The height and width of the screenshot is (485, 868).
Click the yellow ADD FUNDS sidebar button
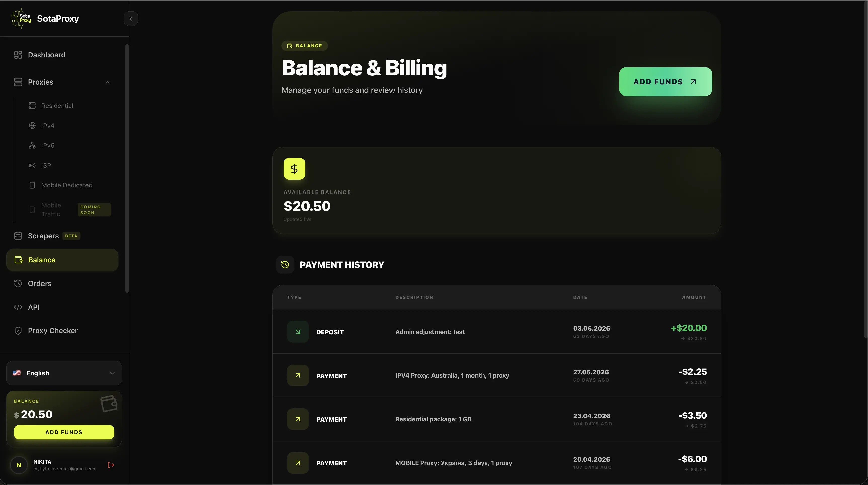pos(64,432)
